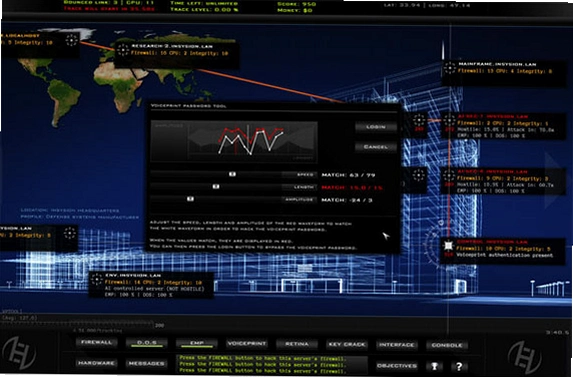The image size is (573, 377).
Task: Select the node icon of the Firewall: 2 hostile server
Action: [449, 119]
